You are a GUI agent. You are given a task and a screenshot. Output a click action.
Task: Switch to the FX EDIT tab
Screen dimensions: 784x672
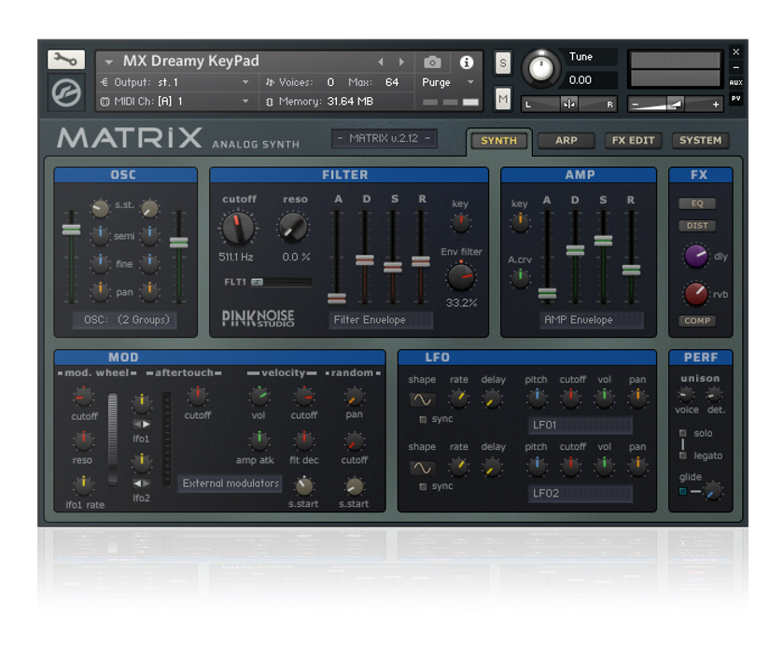(633, 141)
